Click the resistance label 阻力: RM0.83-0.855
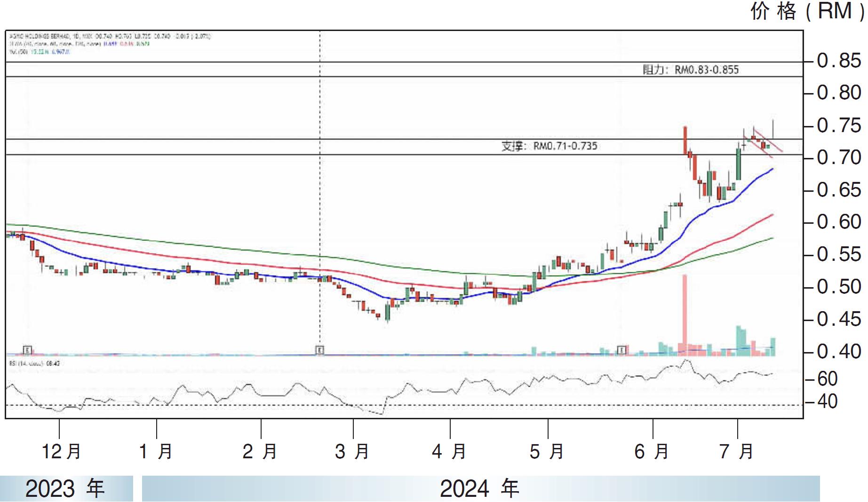The height and width of the screenshot is (502, 868). pos(691,70)
